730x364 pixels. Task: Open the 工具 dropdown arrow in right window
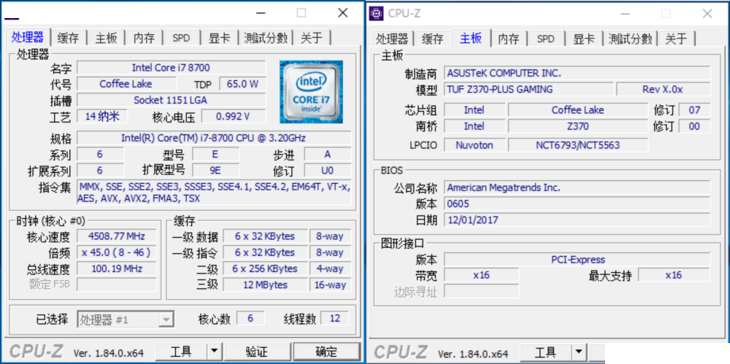tap(578, 352)
